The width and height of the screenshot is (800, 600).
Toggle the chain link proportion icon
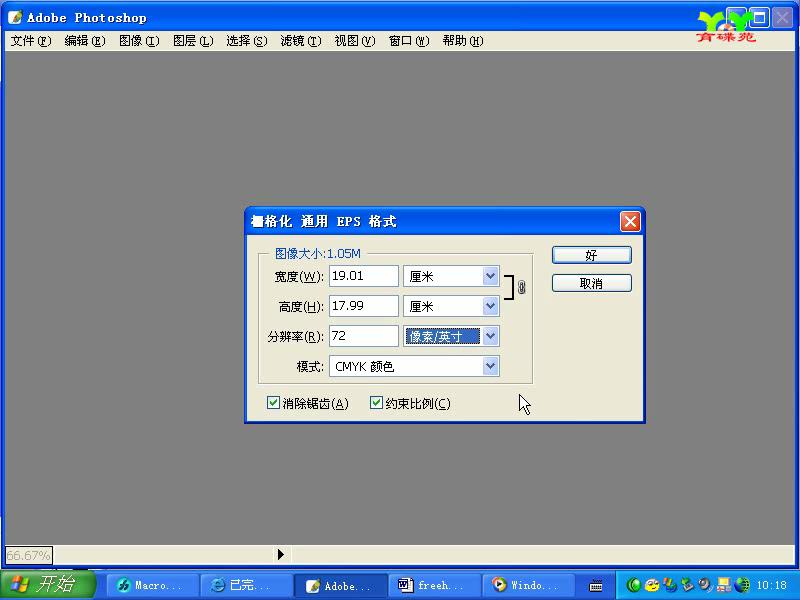coord(521,287)
